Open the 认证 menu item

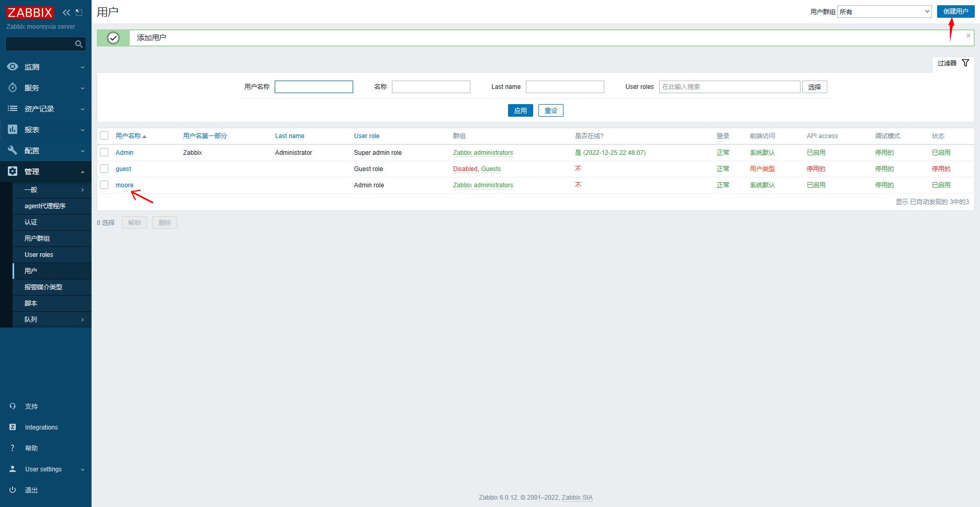click(52, 222)
